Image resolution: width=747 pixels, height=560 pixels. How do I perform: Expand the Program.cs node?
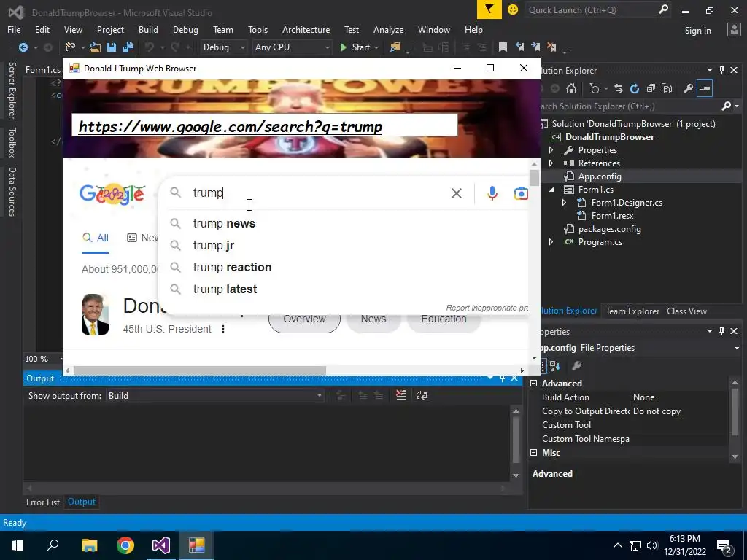[x=551, y=242]
